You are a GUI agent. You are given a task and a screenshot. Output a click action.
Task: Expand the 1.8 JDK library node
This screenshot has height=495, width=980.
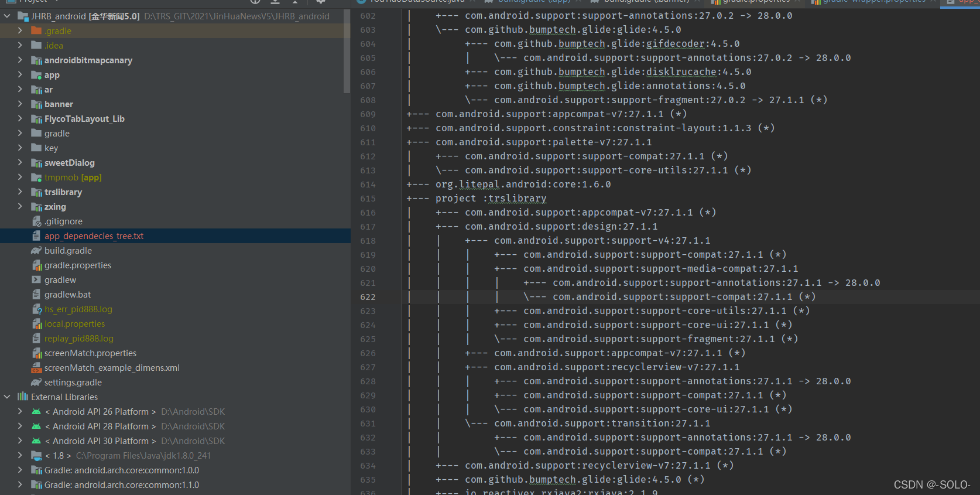20,455
